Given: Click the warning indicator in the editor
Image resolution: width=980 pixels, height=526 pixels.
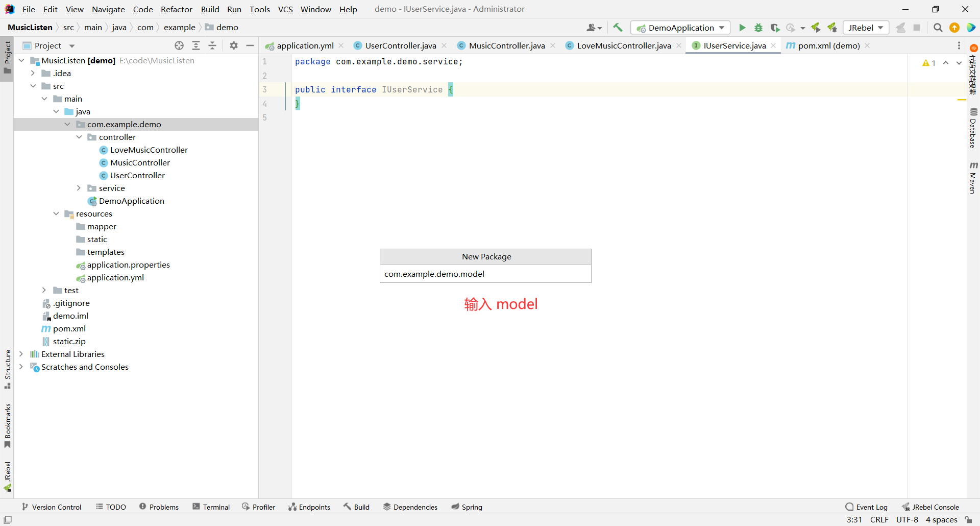Looking at the screenshot, I should pyautogui.click(x=929, y=63).
